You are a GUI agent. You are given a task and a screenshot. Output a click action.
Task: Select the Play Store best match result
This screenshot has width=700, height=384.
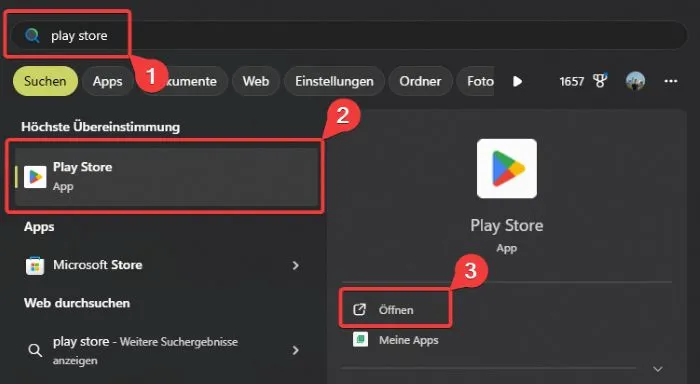pyautogui.click(x=167, y=177)
